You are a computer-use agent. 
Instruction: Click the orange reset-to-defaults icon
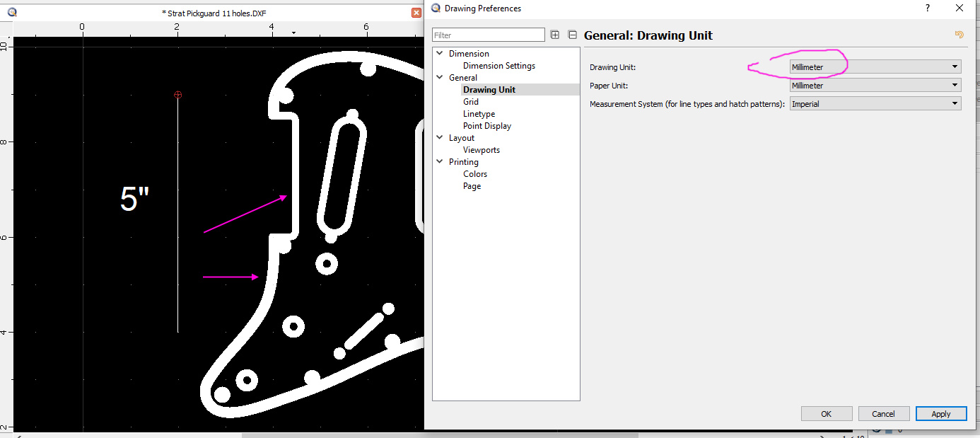point(959,35)
